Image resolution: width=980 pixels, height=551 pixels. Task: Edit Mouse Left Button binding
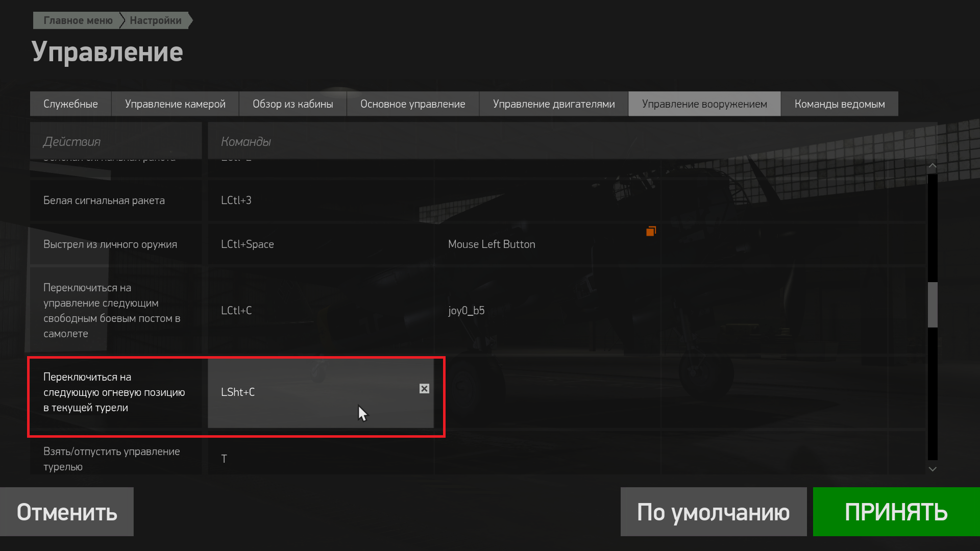pyautogui.click(x=548, y=244)
